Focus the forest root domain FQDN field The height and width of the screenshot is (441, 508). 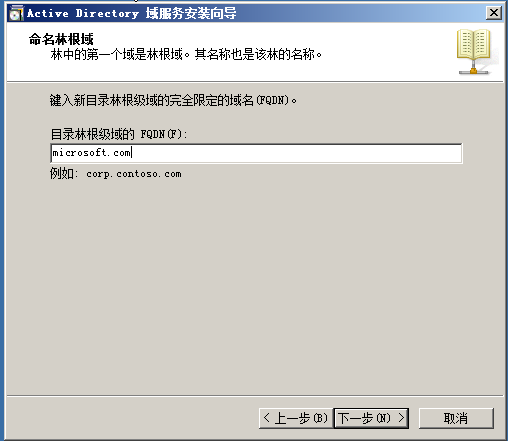click(x=256, y=153)
